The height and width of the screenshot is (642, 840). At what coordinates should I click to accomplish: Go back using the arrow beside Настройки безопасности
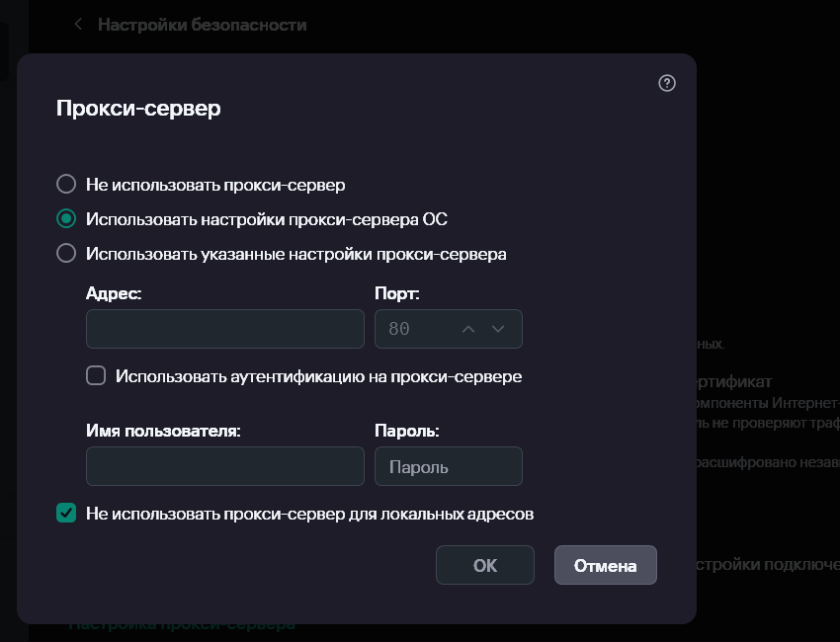[x=78, y=25]
